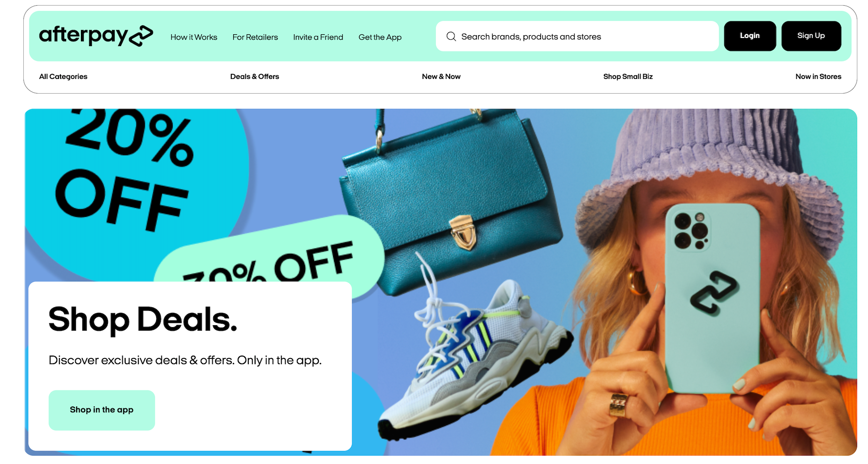Viewport: 868px width, 464px height.
Task: Click the search magnifier icon
Action: point(451,37)
